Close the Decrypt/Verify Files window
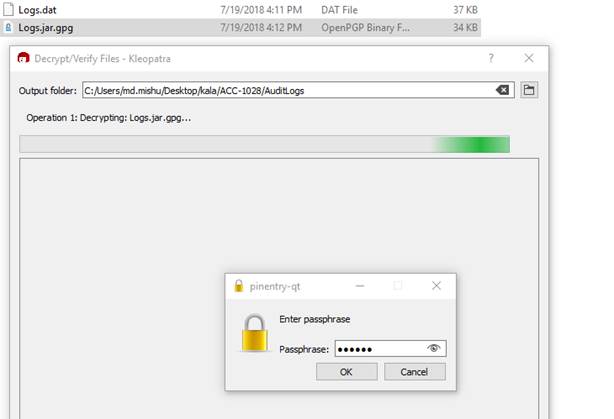This screenshot has height=419, width=614. click(529, 58)
